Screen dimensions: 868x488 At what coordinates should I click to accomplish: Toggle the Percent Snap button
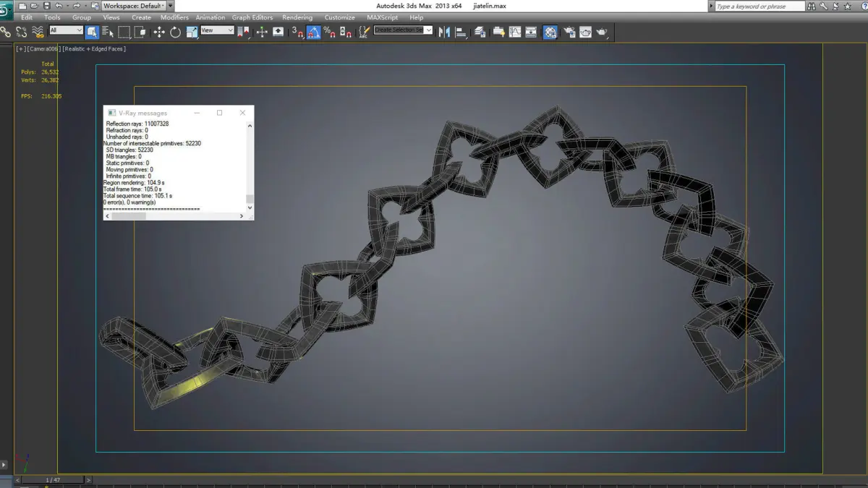tap(329, 32)
